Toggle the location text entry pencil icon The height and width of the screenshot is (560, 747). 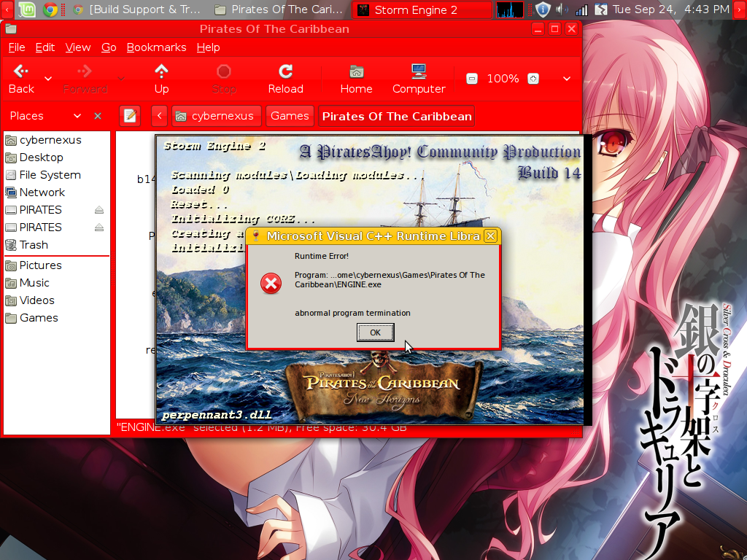click(x=130, y=116)
